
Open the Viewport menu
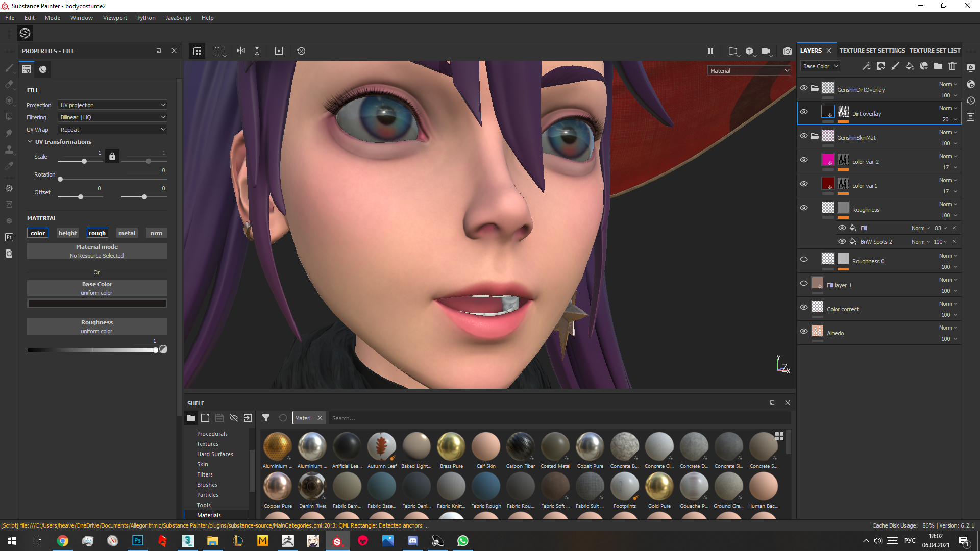click(x=115, y=18)
